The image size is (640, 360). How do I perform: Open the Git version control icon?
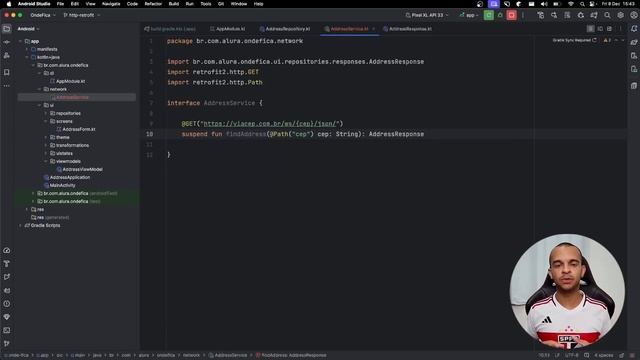pos(7,344)
